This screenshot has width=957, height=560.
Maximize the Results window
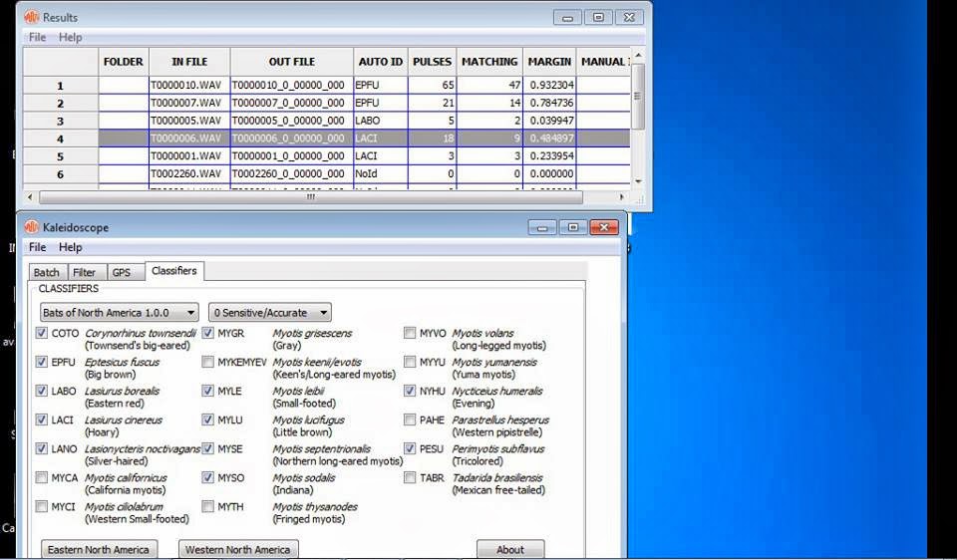598,17
